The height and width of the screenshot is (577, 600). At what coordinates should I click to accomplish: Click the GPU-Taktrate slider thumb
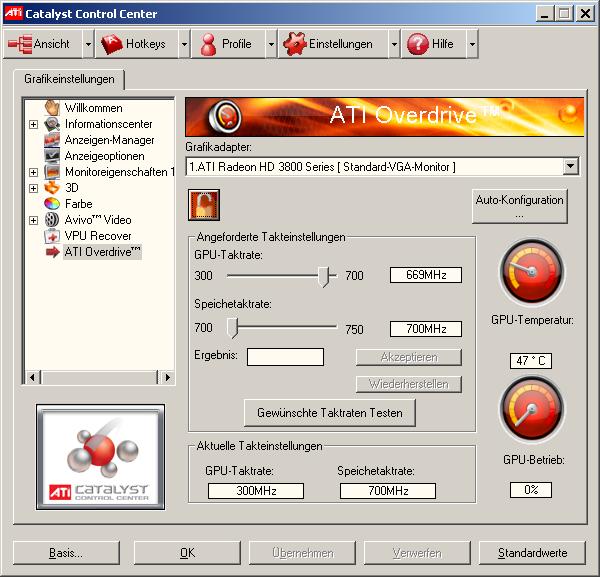click(x=324, y=277)
